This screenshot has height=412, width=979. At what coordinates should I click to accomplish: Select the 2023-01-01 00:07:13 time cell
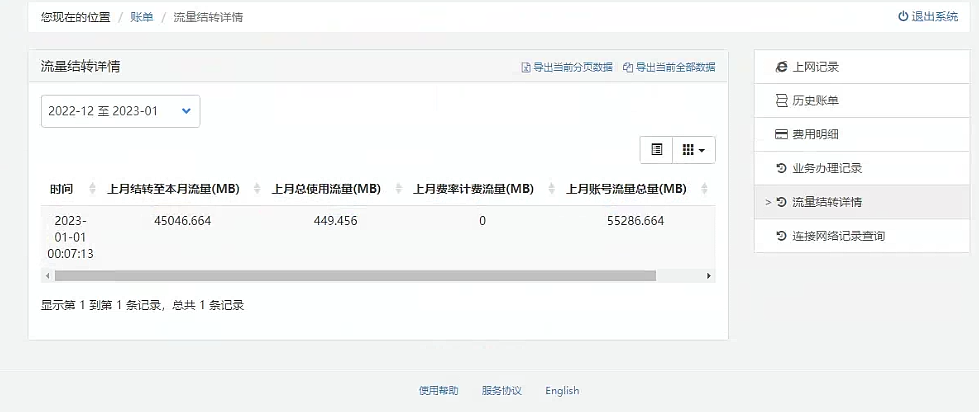[71, 237]
